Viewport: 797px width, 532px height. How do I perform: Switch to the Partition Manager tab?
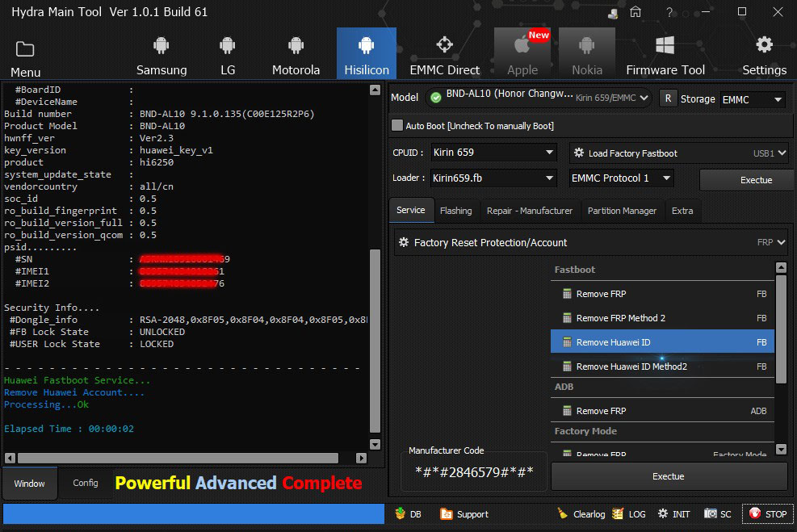point(622,211)
